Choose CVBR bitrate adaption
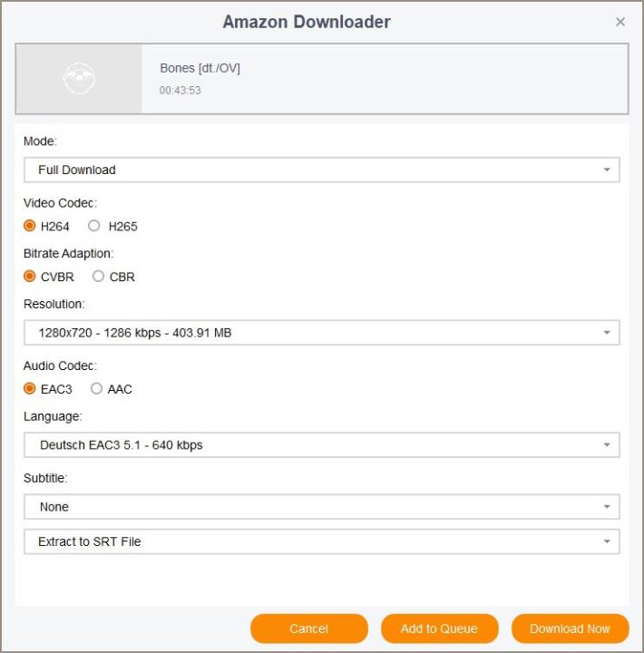This screenshot has width=644, height=653. (30, 277)
